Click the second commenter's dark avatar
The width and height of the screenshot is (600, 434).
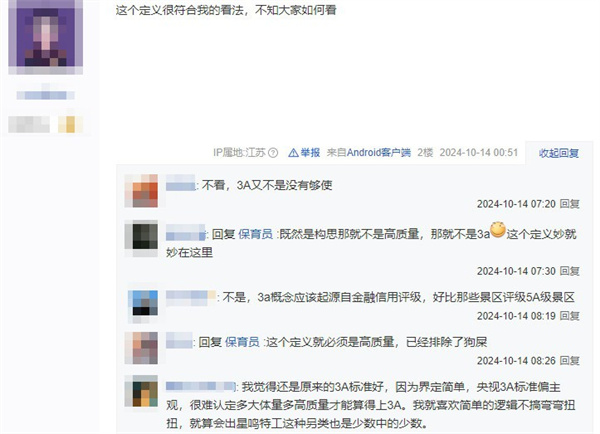pos(141,240)
